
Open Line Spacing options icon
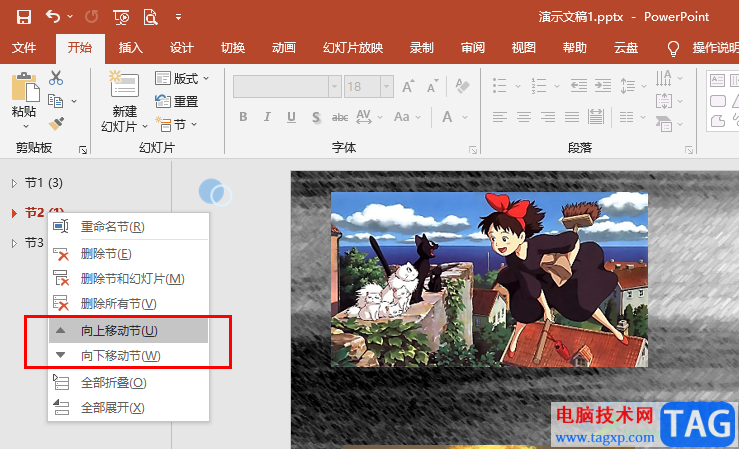[x=627, y=86]
